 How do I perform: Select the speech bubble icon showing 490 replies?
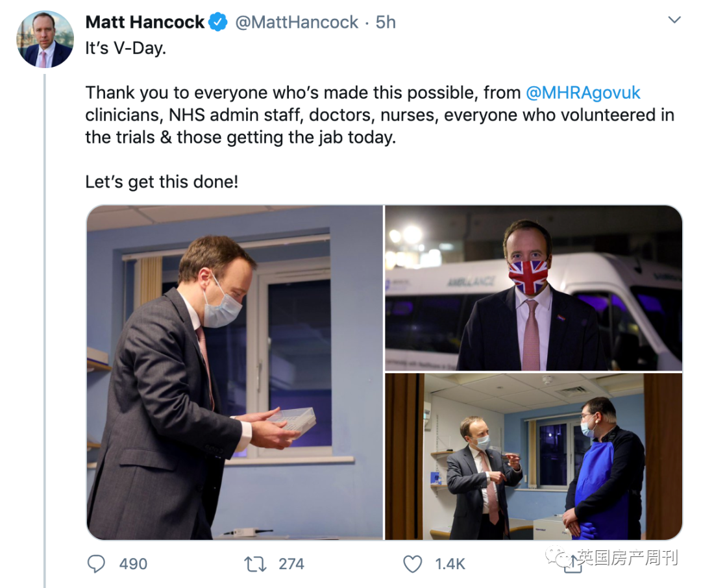96,563
